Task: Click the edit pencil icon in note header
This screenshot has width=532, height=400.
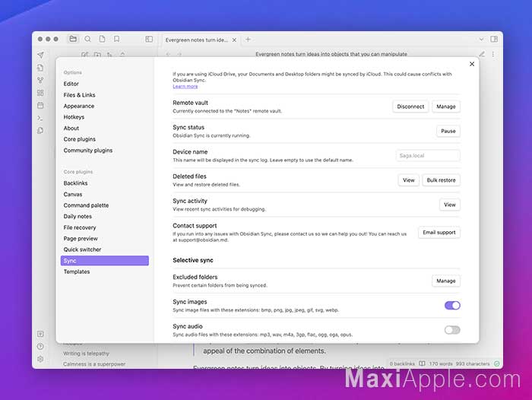Action: click(482, 54)
